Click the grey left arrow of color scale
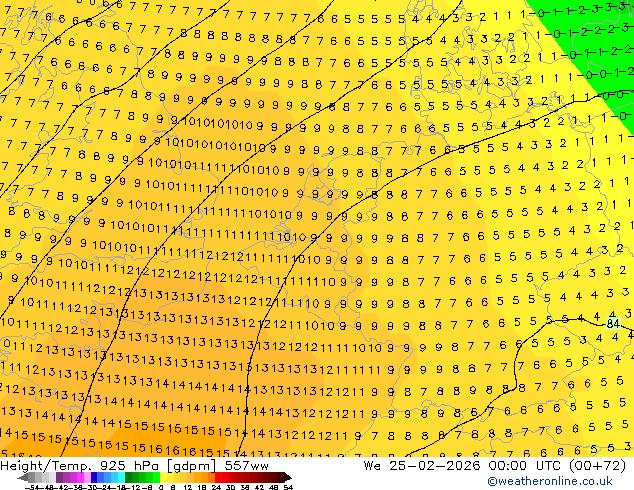Screen dimensions: 634x490 coord(23,478)
